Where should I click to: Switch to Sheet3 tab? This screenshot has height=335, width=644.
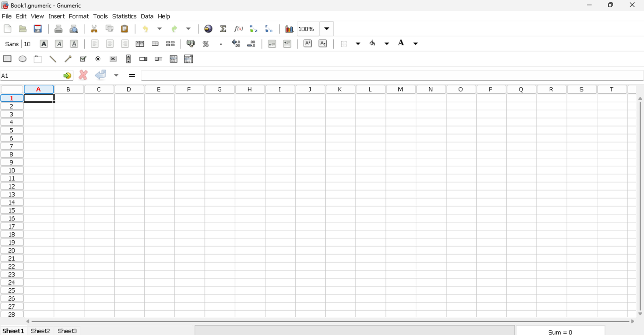click(x=67, y=331)
